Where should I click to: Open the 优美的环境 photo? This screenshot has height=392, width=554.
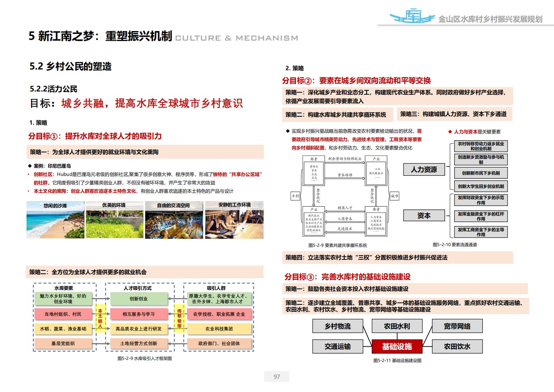[x=115, y=220]
